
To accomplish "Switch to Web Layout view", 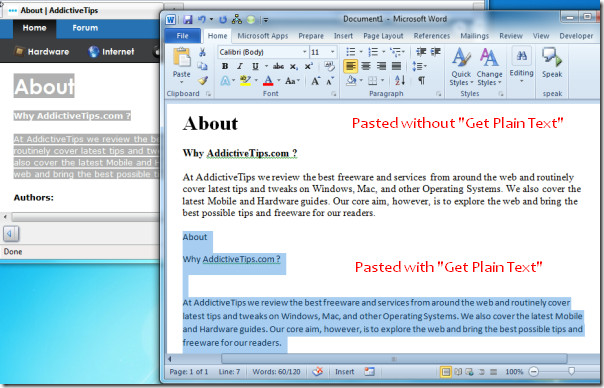I will click(469, 372).
